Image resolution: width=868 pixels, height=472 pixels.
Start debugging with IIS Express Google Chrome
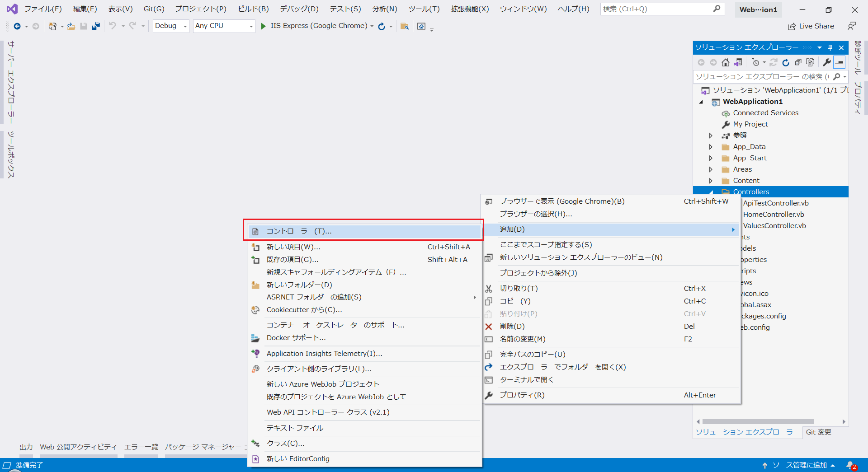[x=264, y=26]
